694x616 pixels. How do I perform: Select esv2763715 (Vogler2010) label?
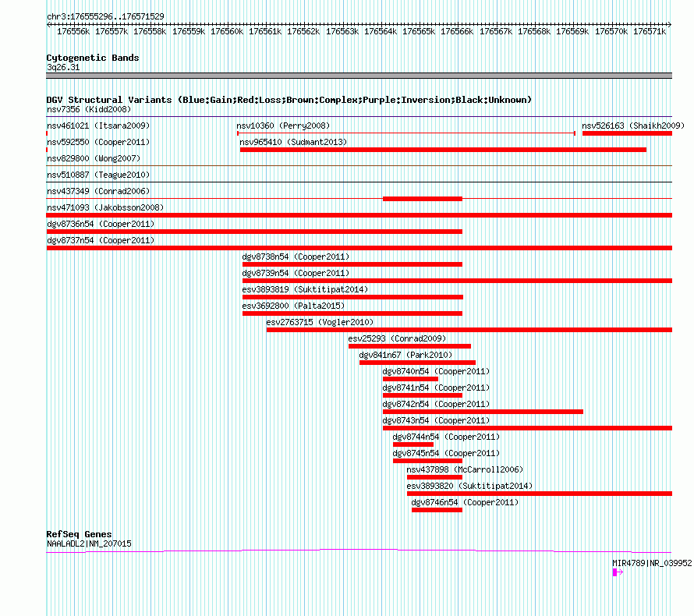click(320, 322)
